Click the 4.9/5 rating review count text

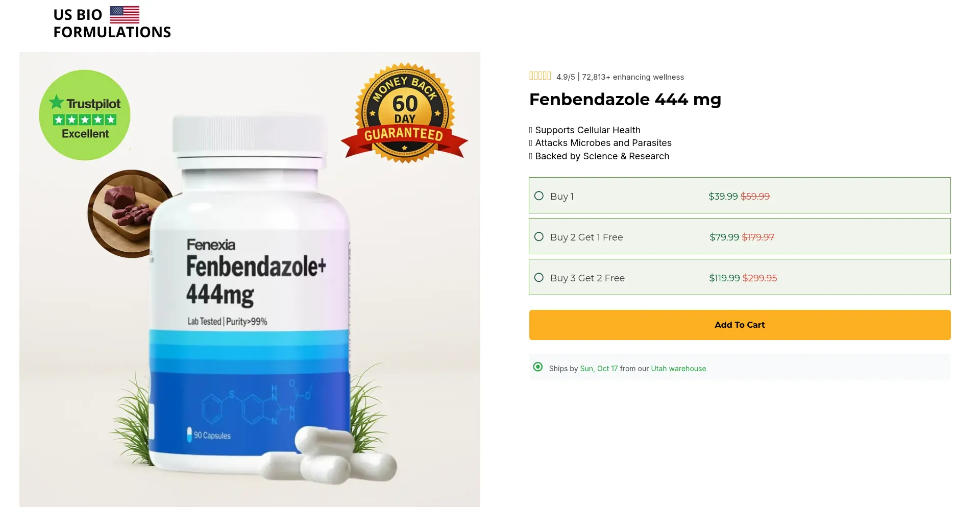pyautogui.click(x=620, y=77)
